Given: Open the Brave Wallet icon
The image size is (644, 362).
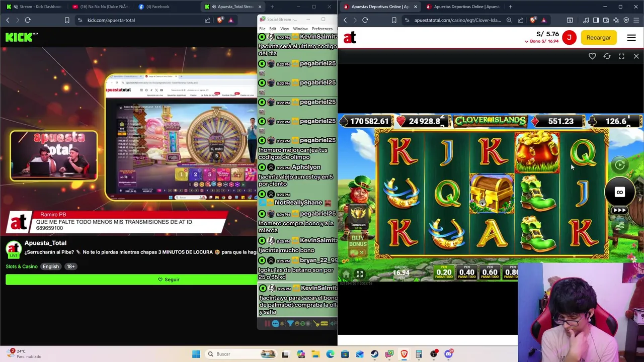Looking at the screenshot, I should click(606, 20).
